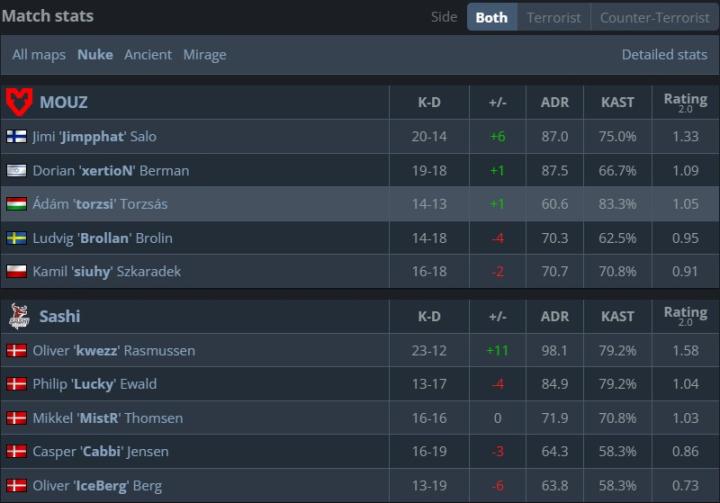Click the Poland flag beside siuhy
Viewport: 720px width, 503px height.
(17, 272)
